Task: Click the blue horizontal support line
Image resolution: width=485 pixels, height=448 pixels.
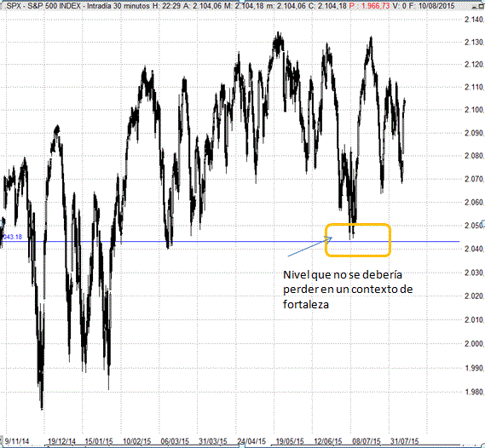Action: [x=230, y=242]
